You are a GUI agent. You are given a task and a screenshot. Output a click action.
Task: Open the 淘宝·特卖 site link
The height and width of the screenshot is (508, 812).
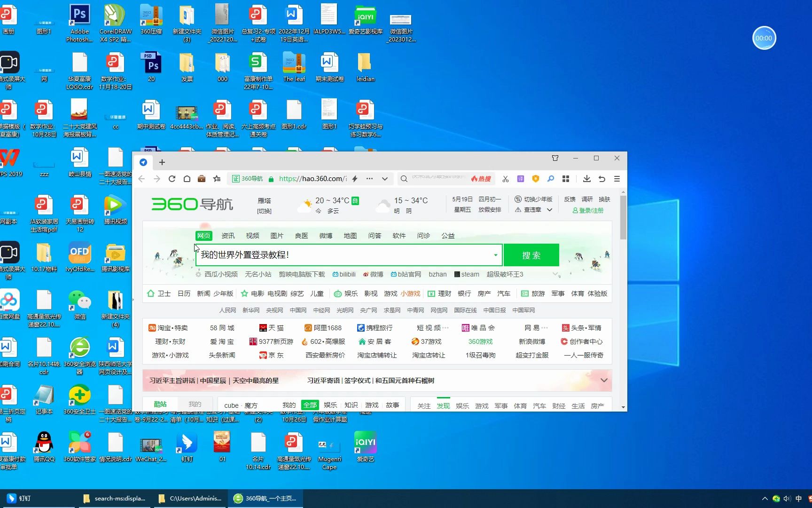pyautogui.click(x=168, y=328)
